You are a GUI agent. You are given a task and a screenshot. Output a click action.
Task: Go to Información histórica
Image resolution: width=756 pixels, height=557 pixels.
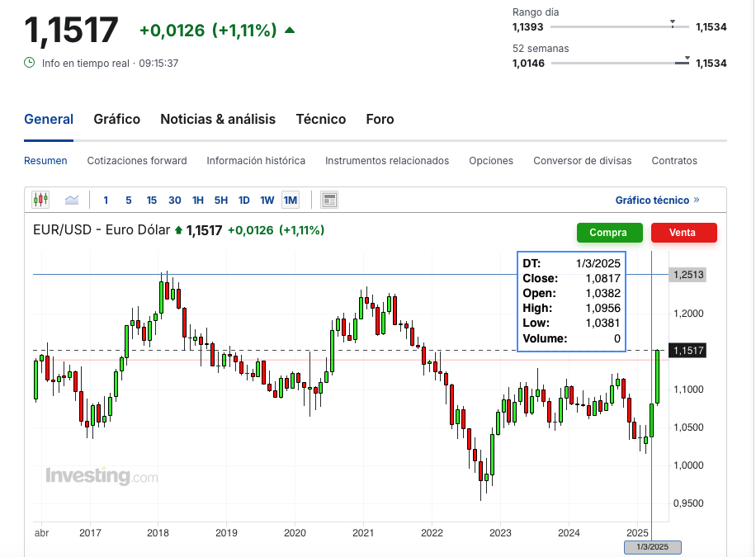256,161
